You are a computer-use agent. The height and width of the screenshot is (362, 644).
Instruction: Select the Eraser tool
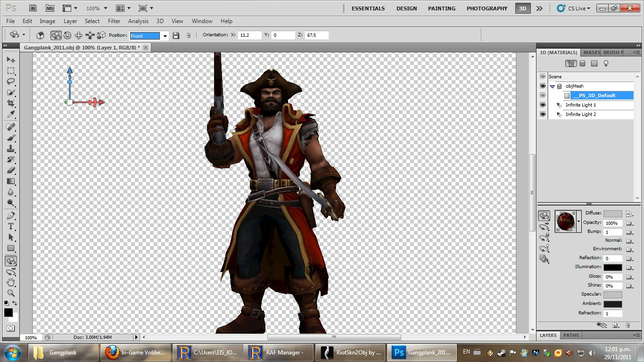tap(11, 171)
